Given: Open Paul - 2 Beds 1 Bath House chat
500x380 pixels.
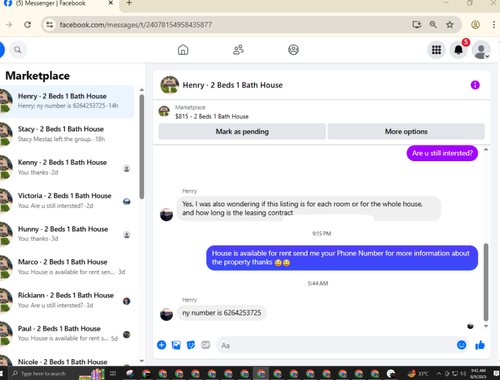Looking at the screenshot, I should pyautogui.click(x=67, y=333).
